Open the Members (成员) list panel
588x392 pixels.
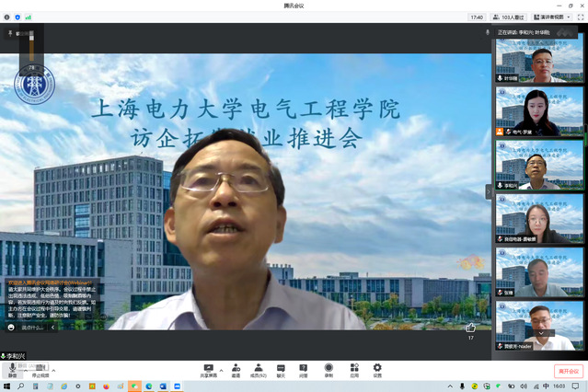259,370
